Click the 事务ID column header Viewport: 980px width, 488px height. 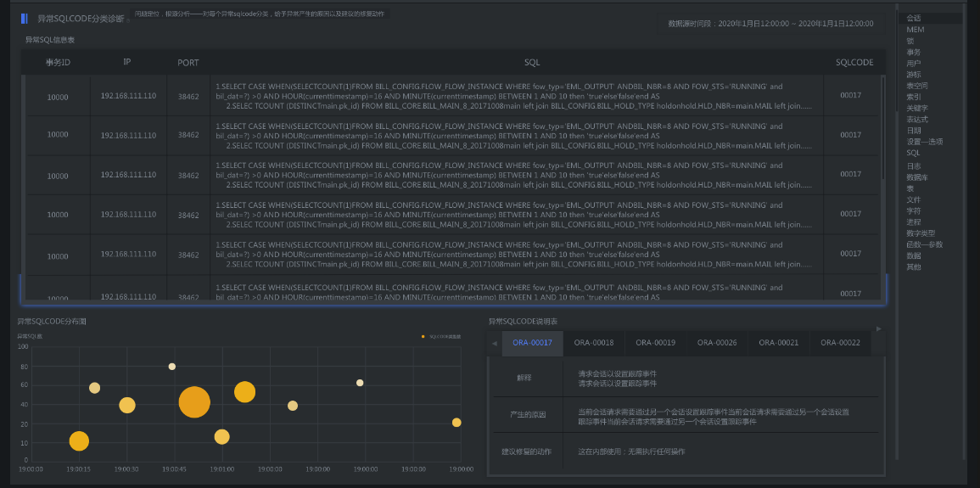(58, 63)
